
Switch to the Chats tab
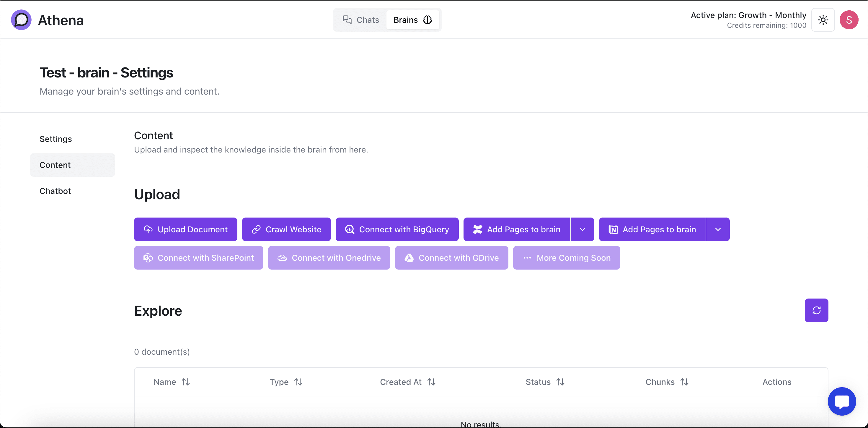pos(360,20)
